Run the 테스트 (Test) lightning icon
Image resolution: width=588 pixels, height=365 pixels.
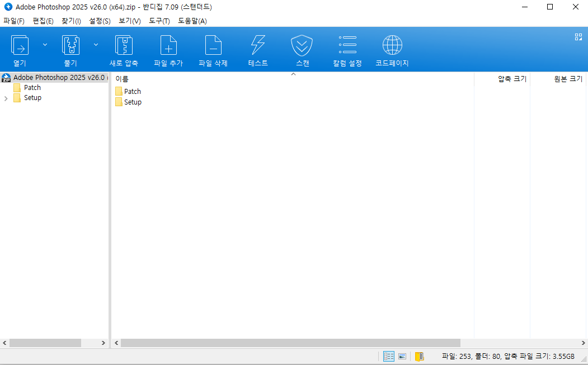click(258, 45)
